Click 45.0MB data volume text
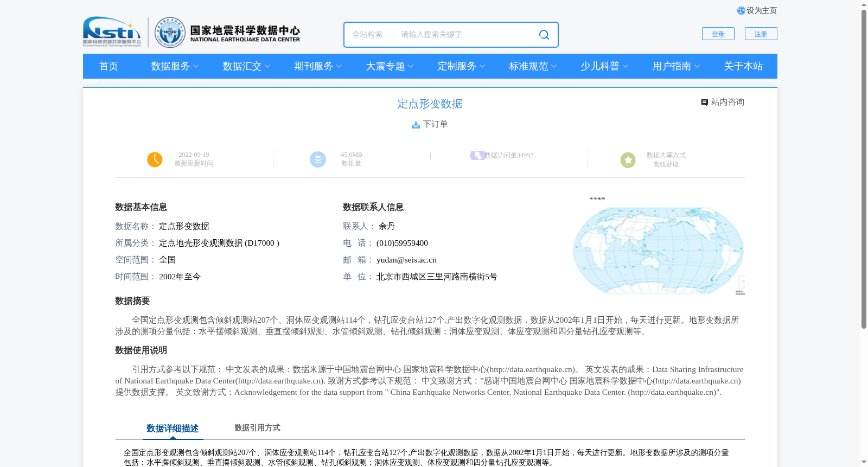Image resolution: width=868 pixels, height=467 pixels. point(352,155)
